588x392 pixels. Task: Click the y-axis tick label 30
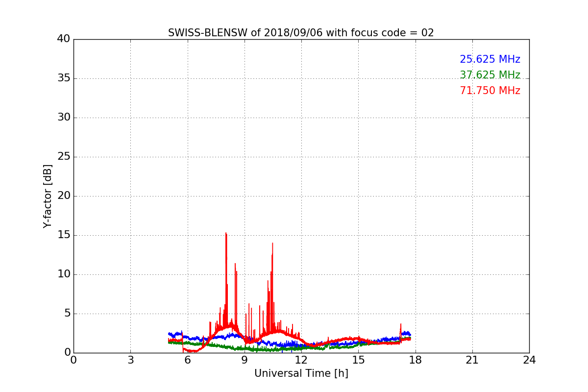pyautogui.click(x=64, y=118)
